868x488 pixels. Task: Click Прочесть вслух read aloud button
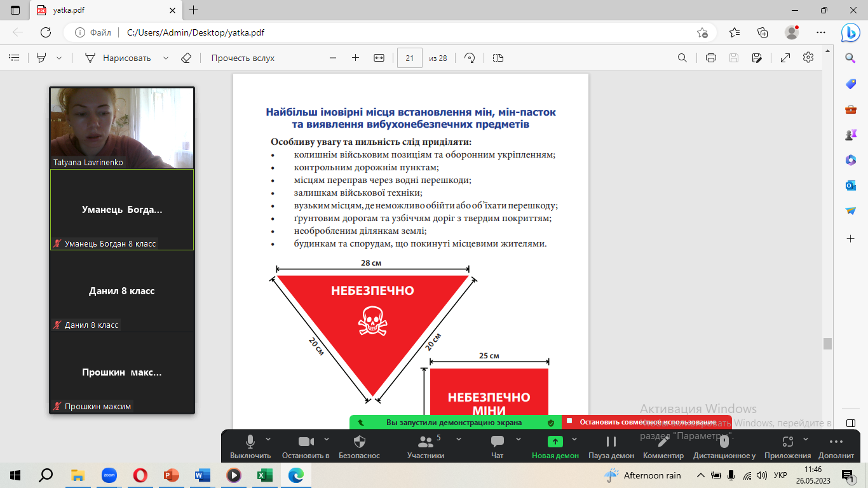coord(243,58)
